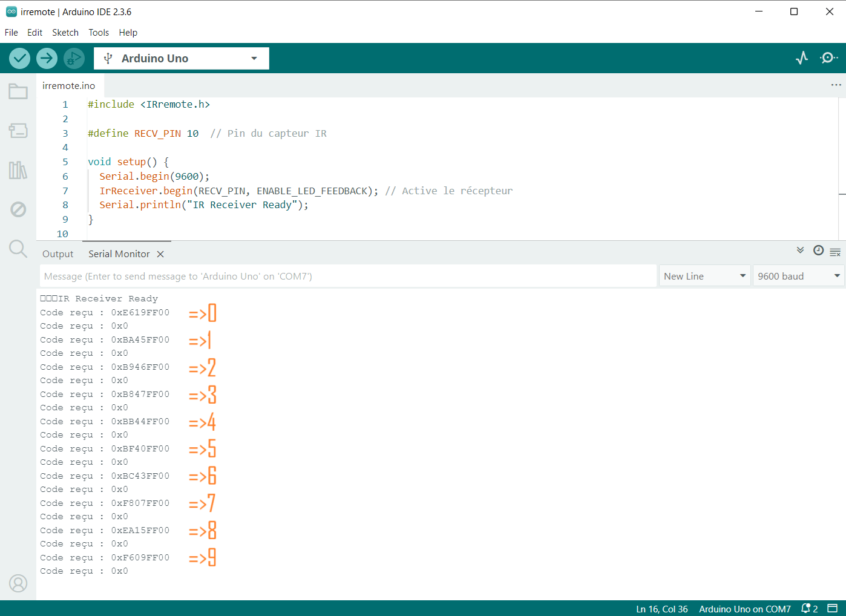846x616 pixels.
Task: Select the Serial Monitor tab
Action: point(119,254)
